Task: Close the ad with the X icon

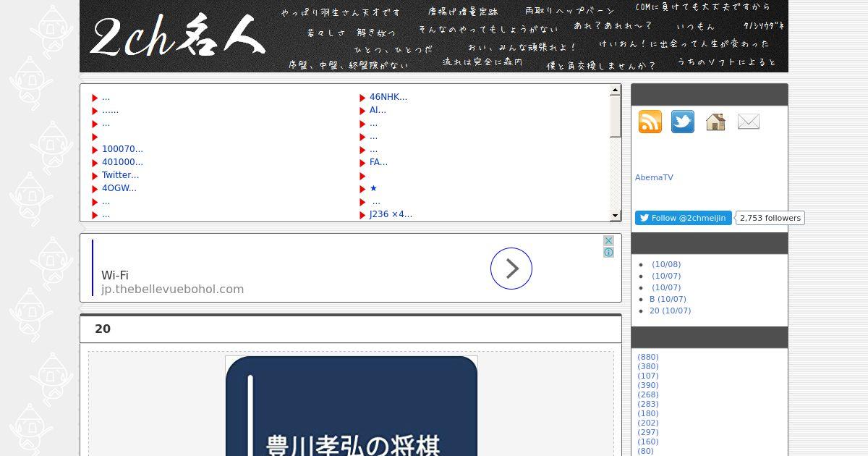Action: coord(609,240)
